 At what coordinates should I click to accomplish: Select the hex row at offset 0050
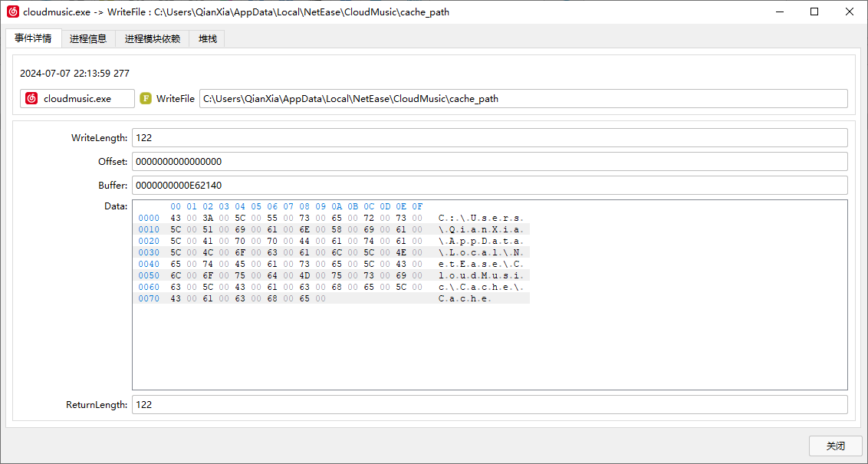331,276
